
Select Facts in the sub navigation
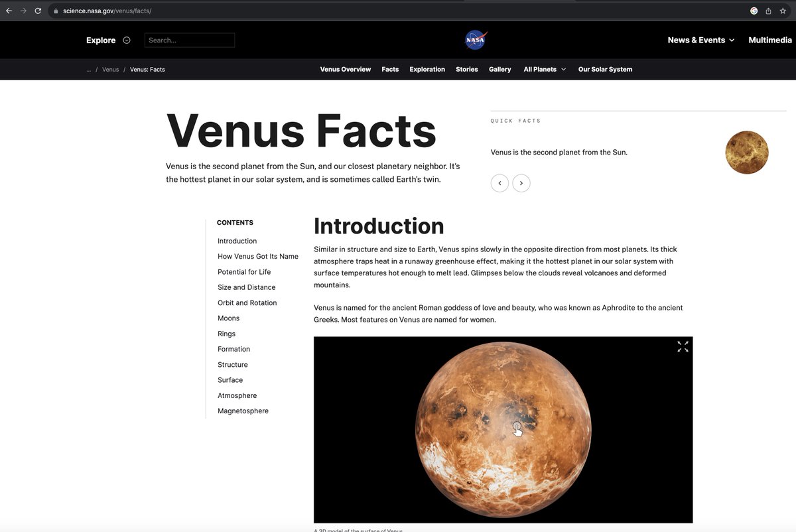tap(390, 70)
